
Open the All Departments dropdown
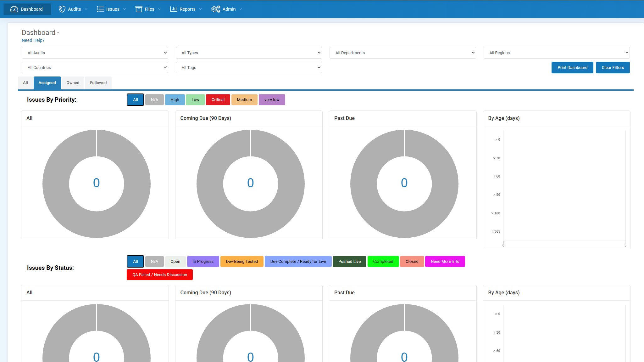(x=402, y=53)
